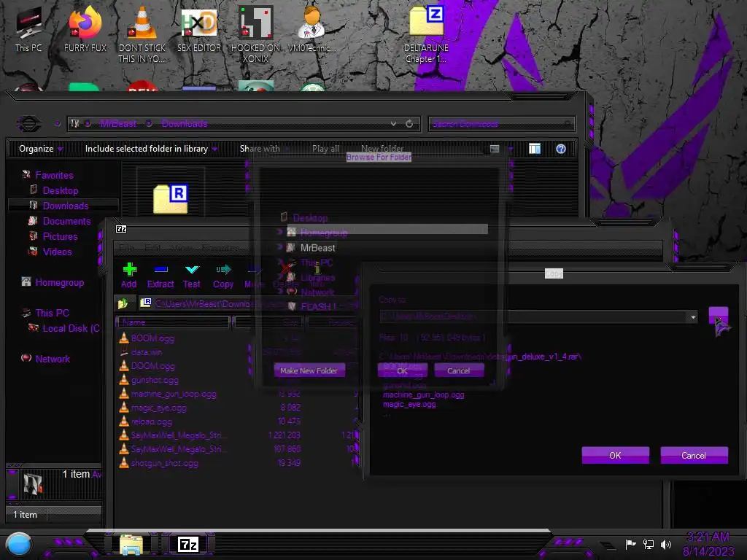
Task: Select Videos in Explorer navigation pane
Action: coord(57,252)
